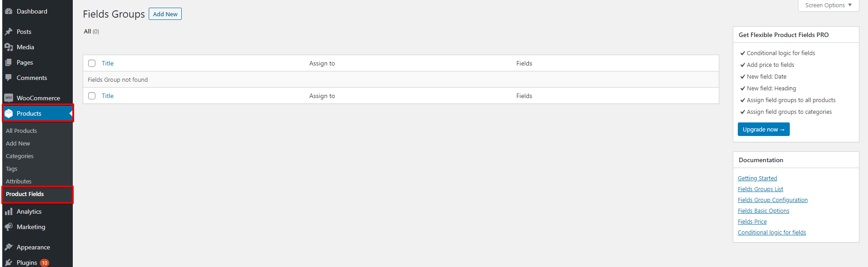Click the Posts pushpin icon
The height and width of the screenshot is (267, 868).
tap(9, 32)
